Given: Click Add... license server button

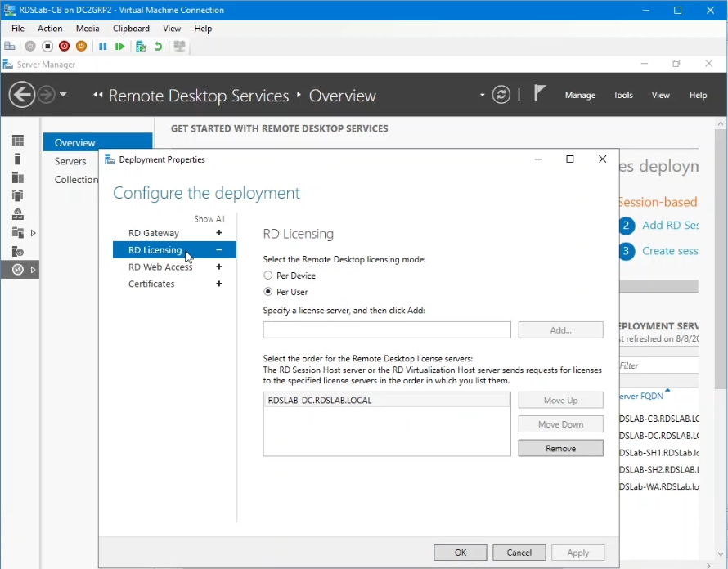Looking at the screenshot, I should (x=561, y=330).
